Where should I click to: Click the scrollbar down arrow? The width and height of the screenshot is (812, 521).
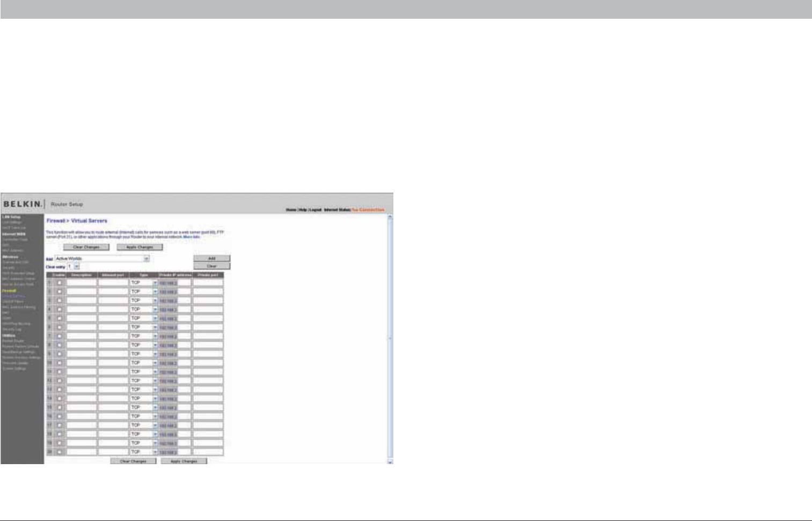click(390, 461)
